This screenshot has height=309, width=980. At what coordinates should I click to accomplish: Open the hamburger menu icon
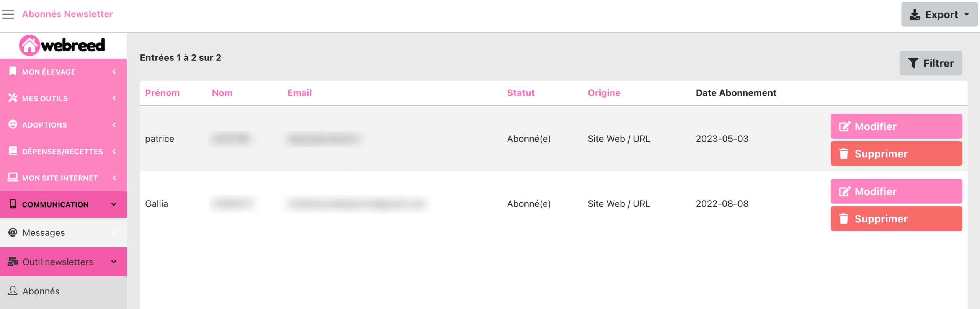(8, 14)
